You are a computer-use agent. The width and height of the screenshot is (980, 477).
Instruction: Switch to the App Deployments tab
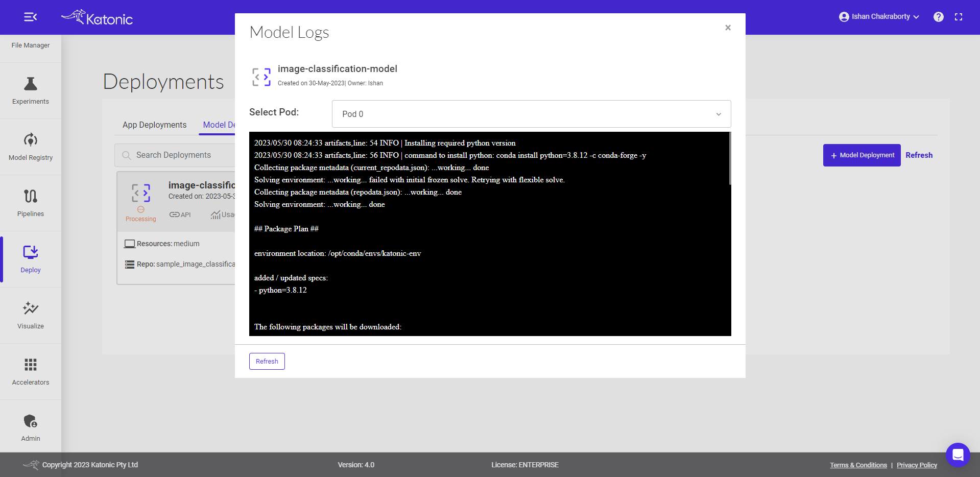[155, 125]
